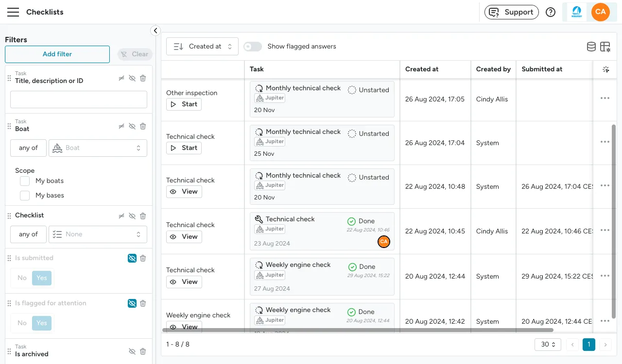Viewport: 622px width, 364px height.
Task: Open the database export icon
Action: 591,47
